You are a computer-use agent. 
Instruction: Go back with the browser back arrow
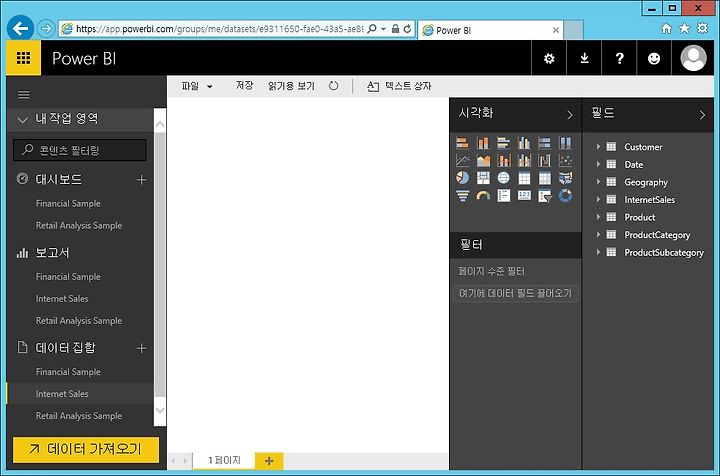(x=20, y=28)
